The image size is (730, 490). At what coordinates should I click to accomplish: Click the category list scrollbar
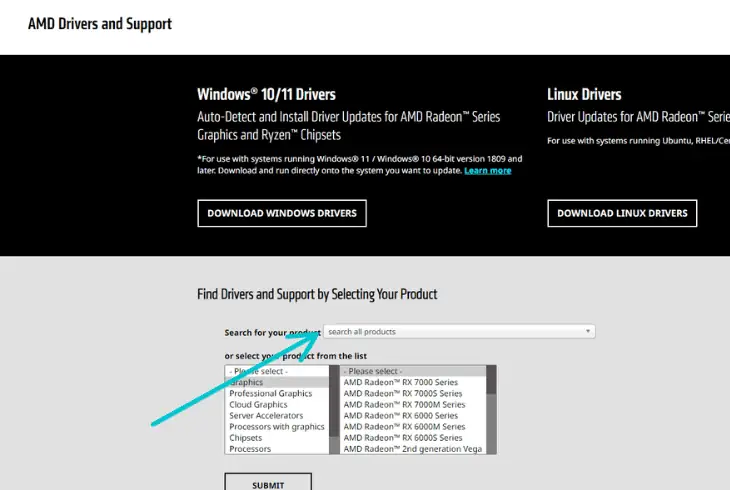[334, 410]
